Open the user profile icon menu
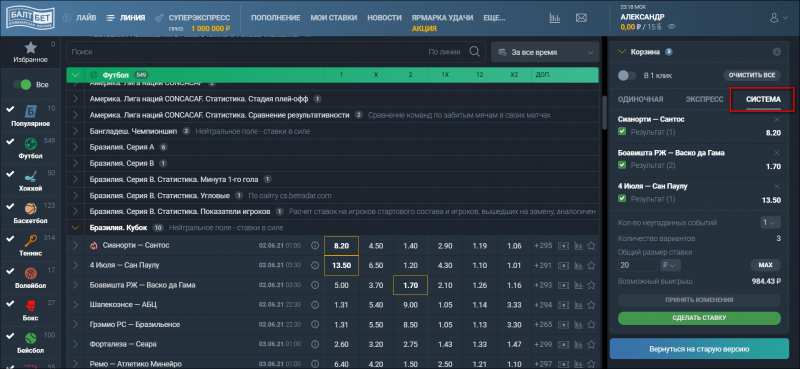 tap(774, 18)
